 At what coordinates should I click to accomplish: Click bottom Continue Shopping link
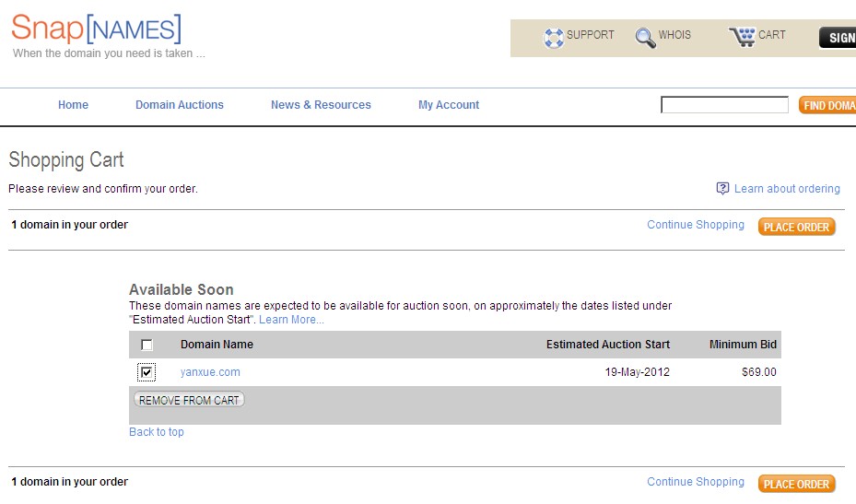click(x=696, y=482)
